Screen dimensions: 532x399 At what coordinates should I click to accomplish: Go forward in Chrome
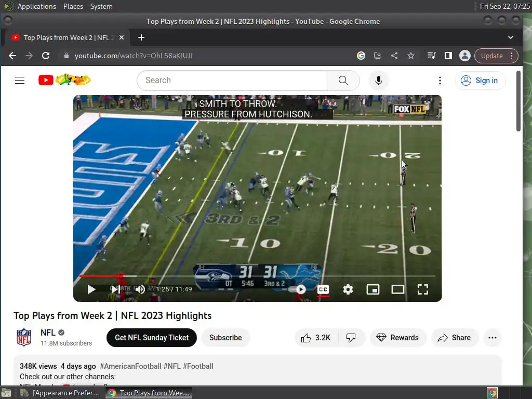pyautogui.click(x=29, y=56)
